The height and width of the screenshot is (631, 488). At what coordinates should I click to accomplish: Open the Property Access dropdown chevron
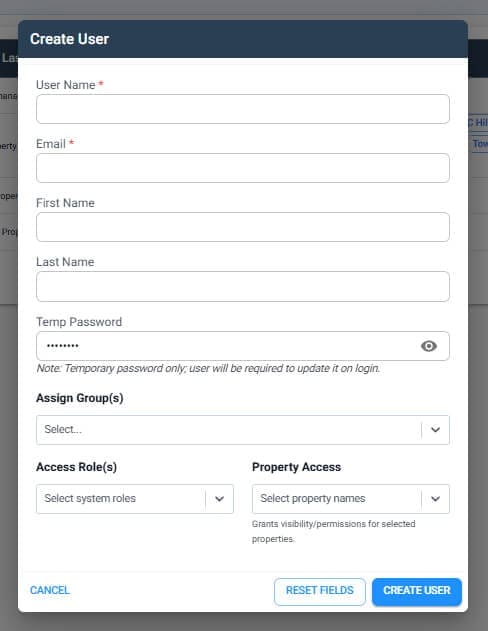435,499
